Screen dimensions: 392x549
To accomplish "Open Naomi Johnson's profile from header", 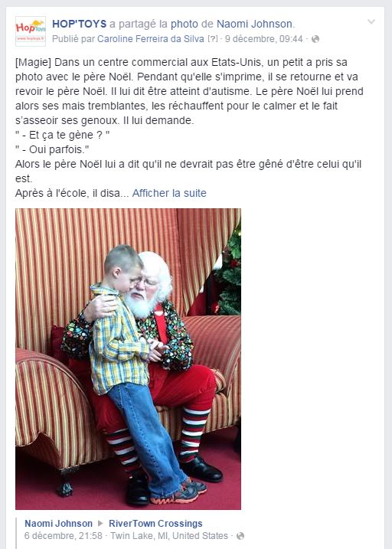I will (x=254, y=24).
